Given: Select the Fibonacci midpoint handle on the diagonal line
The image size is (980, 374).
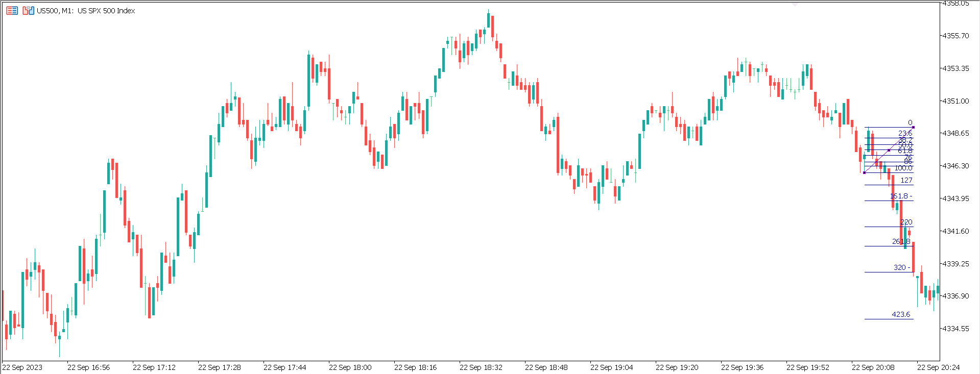Looking at the screenshot, I should click(x=889, y=150).
